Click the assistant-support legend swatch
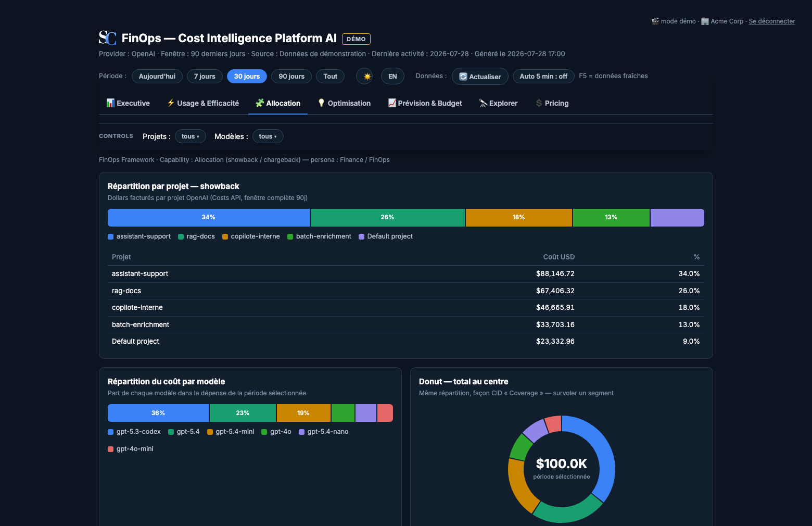 point(110,236)
